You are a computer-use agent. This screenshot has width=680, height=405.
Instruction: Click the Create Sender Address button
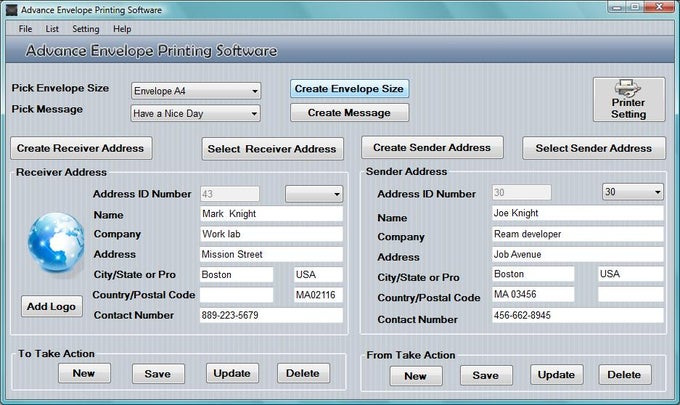(431, 148)
